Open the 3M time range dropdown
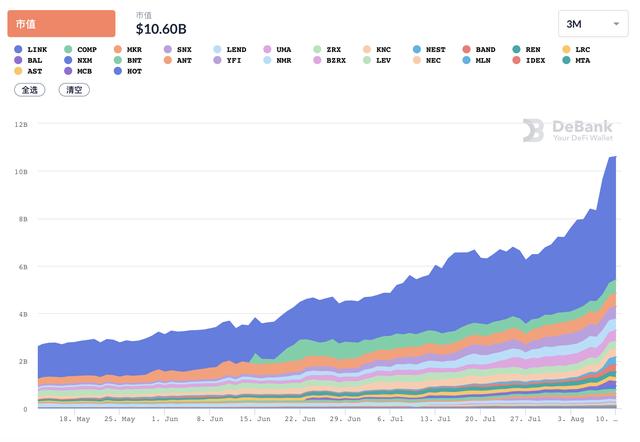640x442 pixels. tap(593, 24)
